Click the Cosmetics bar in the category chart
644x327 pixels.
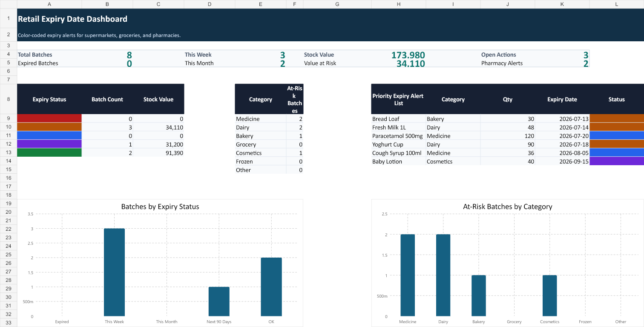(549, 296)
